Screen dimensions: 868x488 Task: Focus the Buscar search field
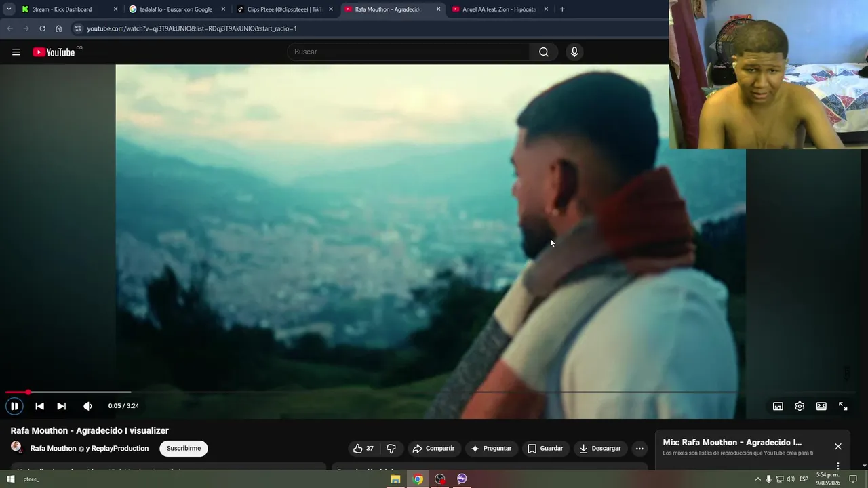coord(409,52)
